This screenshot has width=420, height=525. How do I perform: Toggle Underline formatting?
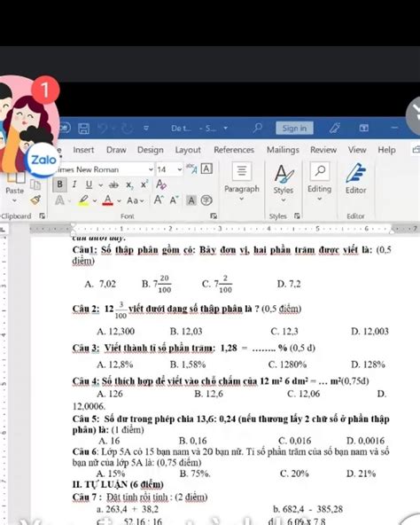[x=89, y=184]
